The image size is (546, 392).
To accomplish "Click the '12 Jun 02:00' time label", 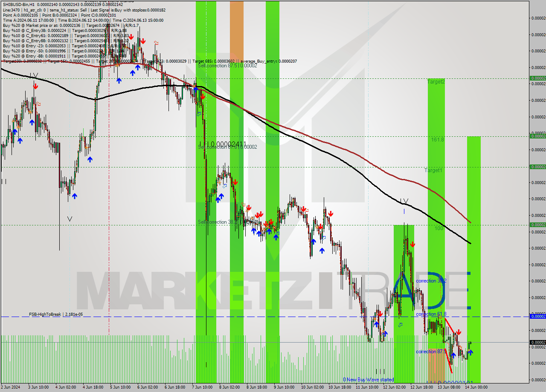I will tap(394, 387).
